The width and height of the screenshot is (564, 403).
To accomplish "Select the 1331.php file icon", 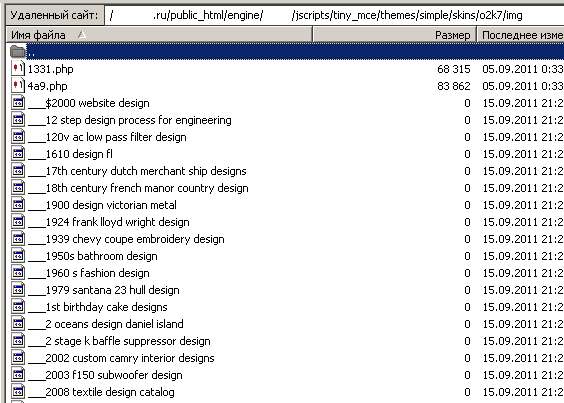I will pos(18,68).
